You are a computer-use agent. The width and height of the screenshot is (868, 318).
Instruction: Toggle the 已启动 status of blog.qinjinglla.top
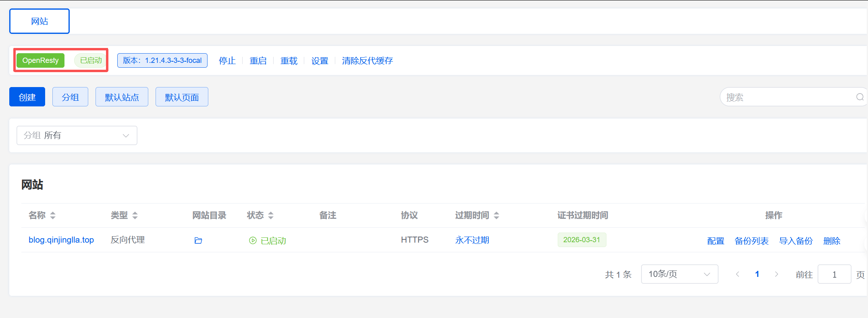click(268, 241)
